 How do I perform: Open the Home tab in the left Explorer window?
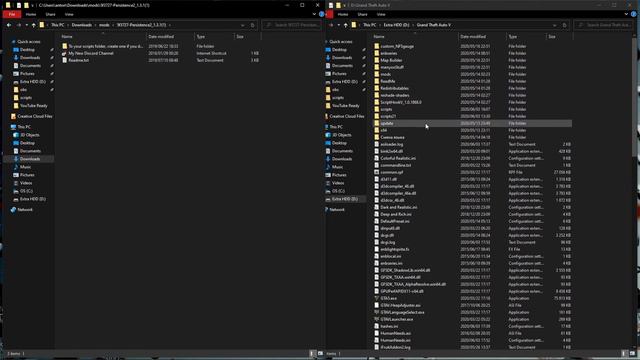point(31,14)
